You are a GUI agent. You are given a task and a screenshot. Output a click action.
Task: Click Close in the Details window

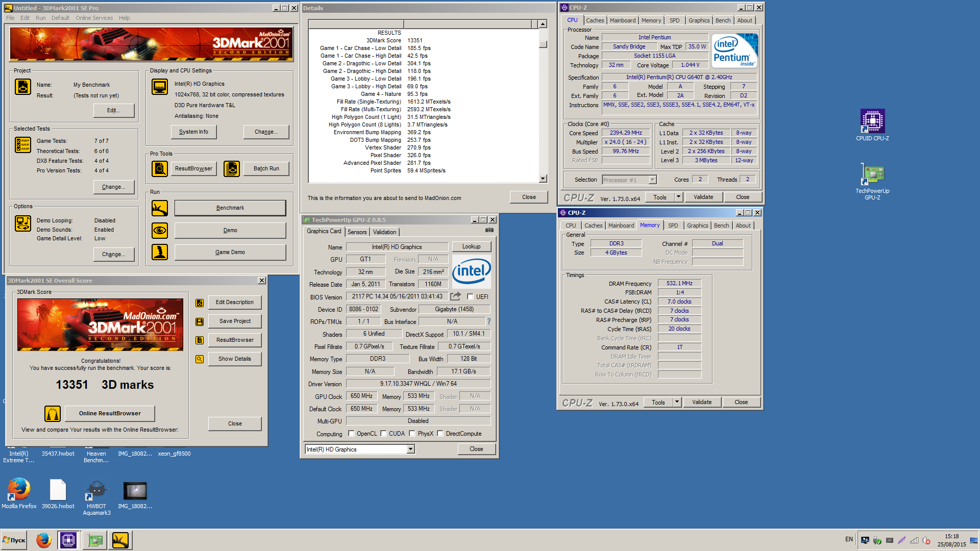pyautogui.click(x=529, y=197)
